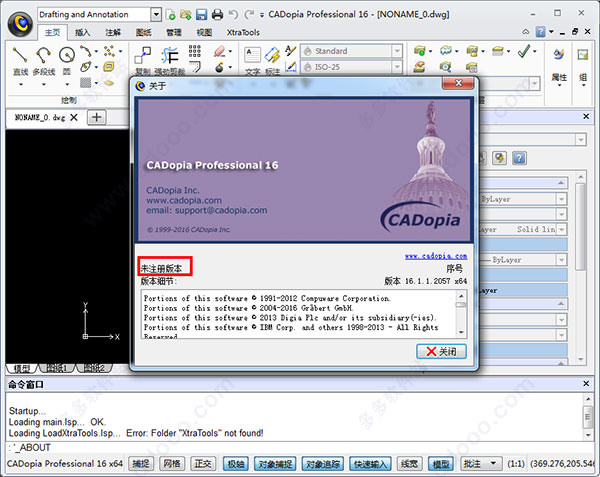Click the Stretch (拉动剪裁) modify tool icon
This screenshot has height=477, width=600.
point(170,55)
